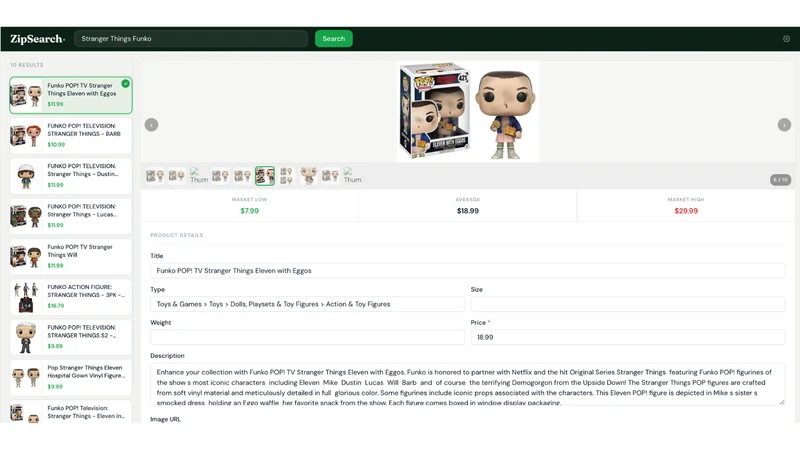Click the Stranger Things Funko search field

[191, 39]
